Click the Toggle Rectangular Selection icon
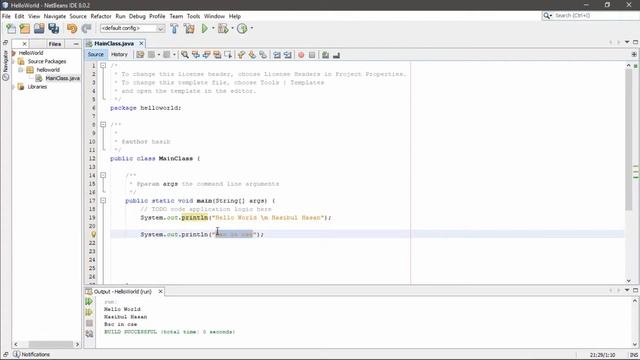This screenshot has height=360, width=640. 228,55
